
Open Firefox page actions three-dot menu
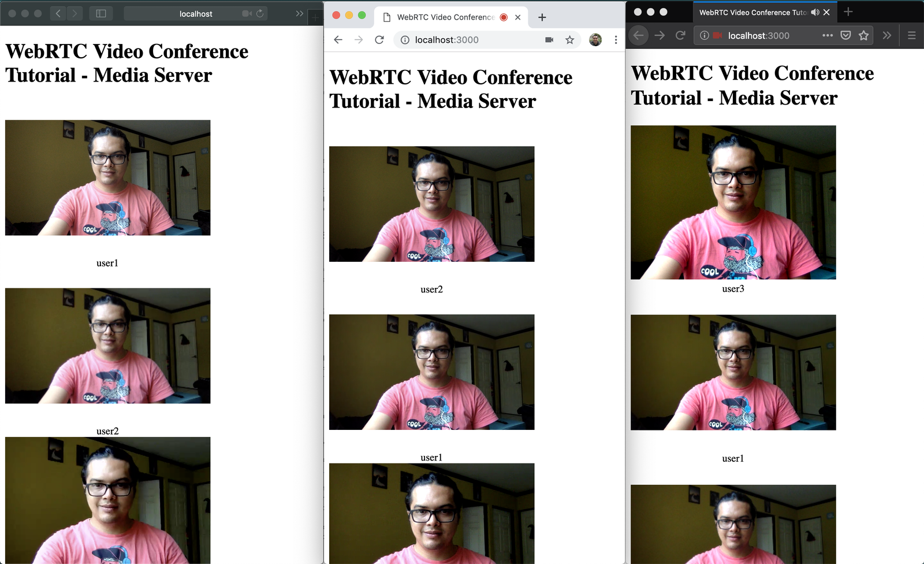click(x=828, y=36)
